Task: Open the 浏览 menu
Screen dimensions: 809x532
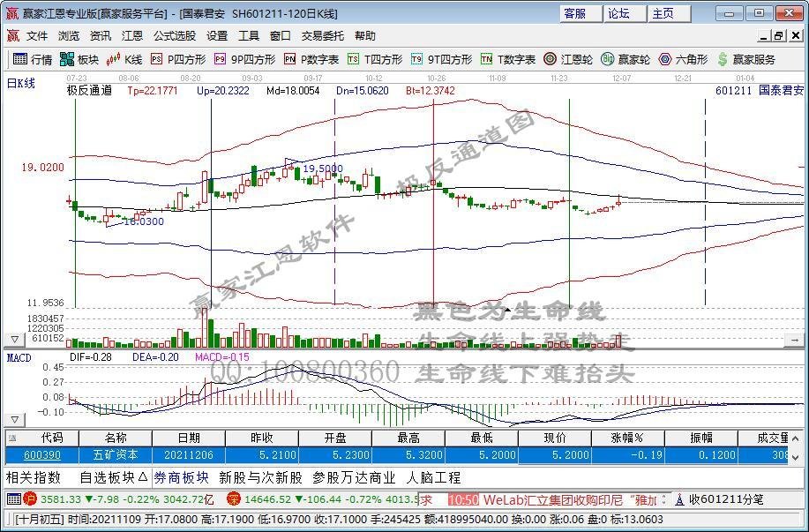Action: (69, 35)
